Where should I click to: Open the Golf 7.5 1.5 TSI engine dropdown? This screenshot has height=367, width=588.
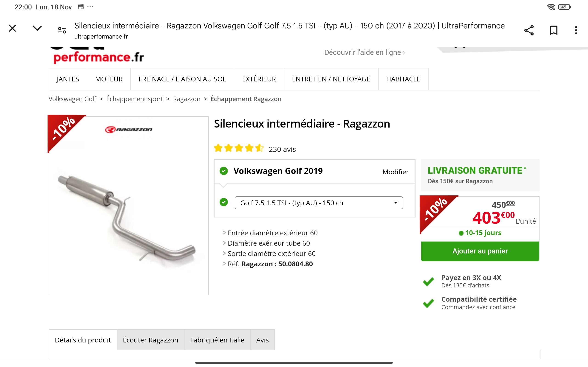(319, 203)
